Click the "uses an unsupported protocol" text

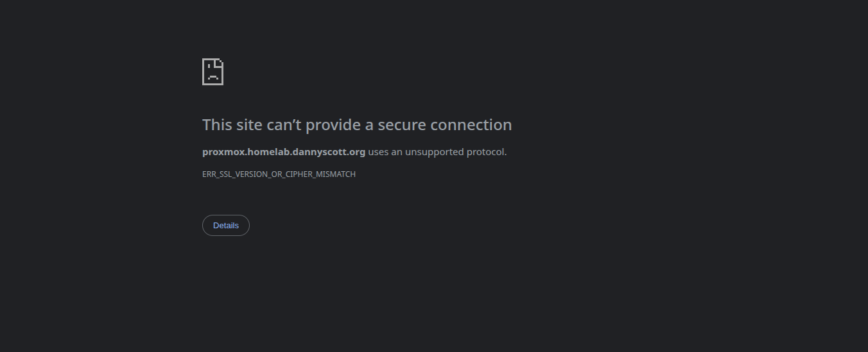coord(437,152)
